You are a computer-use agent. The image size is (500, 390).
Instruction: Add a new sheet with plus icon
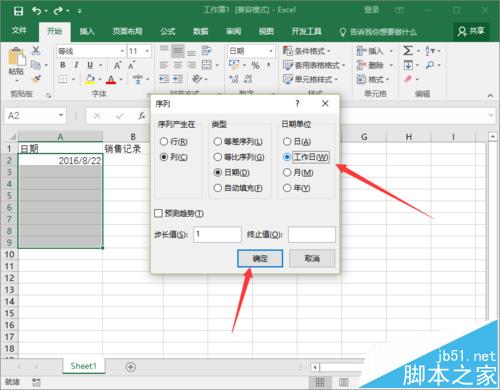point(131,367)
